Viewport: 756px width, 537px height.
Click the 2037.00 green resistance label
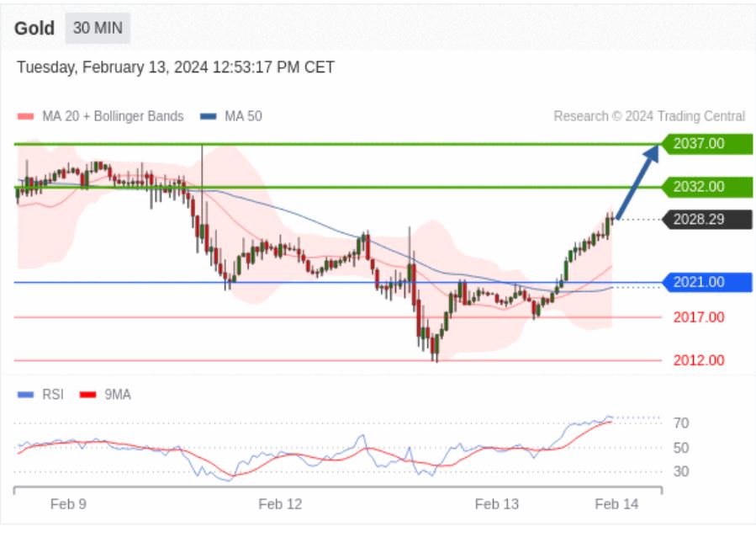[706, 144]
